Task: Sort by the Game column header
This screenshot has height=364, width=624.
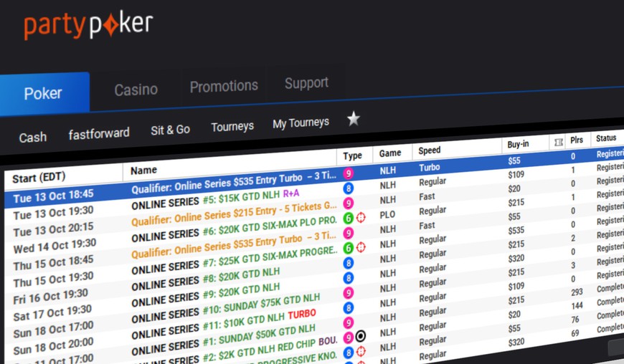Action: (390, 153)
